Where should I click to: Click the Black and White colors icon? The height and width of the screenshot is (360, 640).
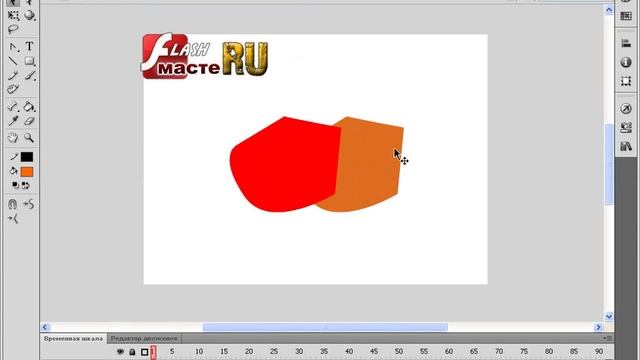15,185
